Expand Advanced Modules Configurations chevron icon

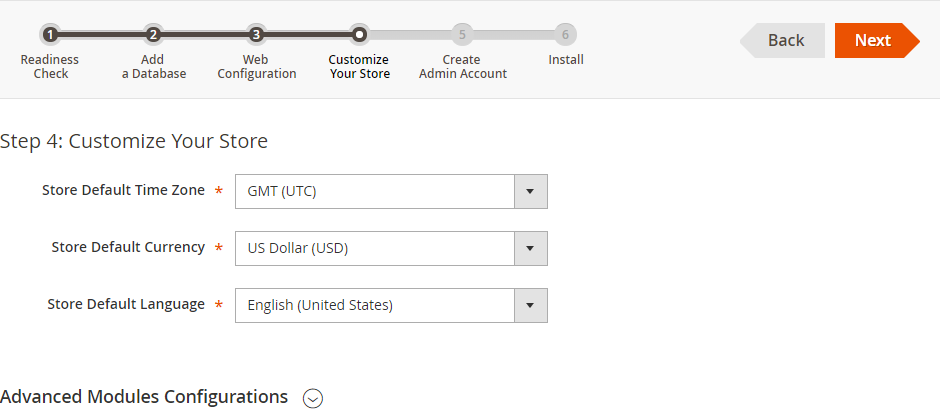[313, 398]
